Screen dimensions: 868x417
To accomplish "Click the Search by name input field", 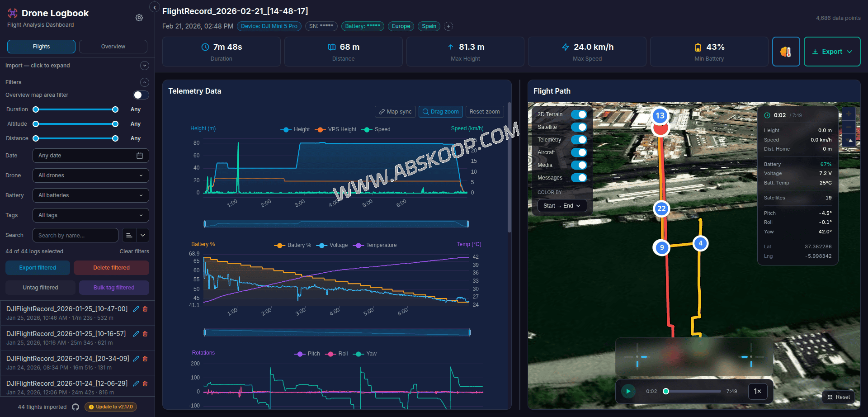I will [x=75, y=235].
